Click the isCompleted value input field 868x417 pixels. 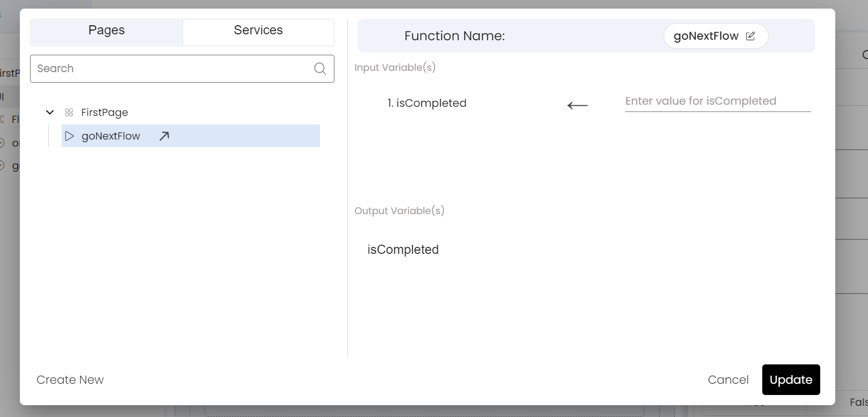point(718,101)
